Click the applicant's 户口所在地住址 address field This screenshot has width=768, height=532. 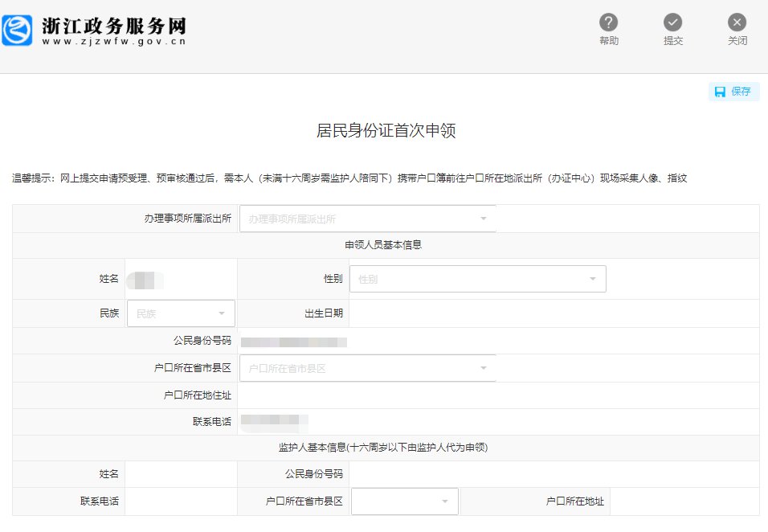tap(498, 395)
